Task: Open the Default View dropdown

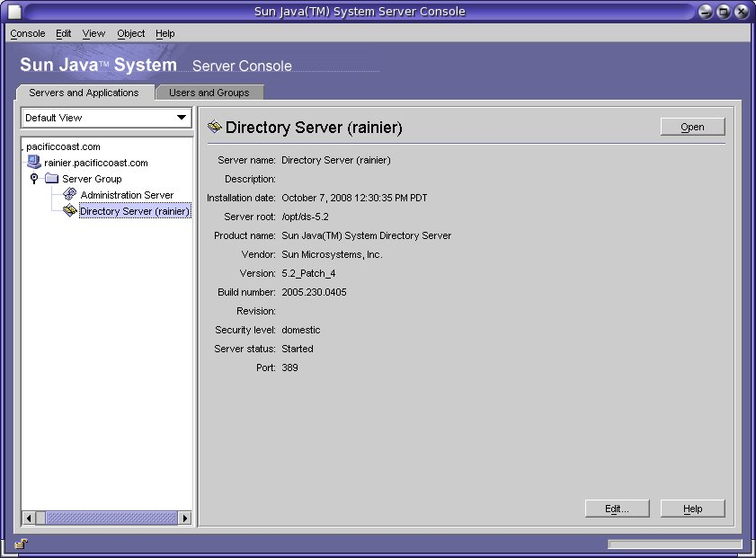Action: coord(106,118)
